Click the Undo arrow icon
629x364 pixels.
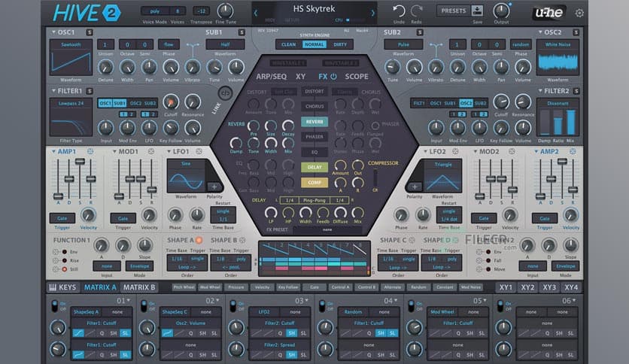pos(400,11)
